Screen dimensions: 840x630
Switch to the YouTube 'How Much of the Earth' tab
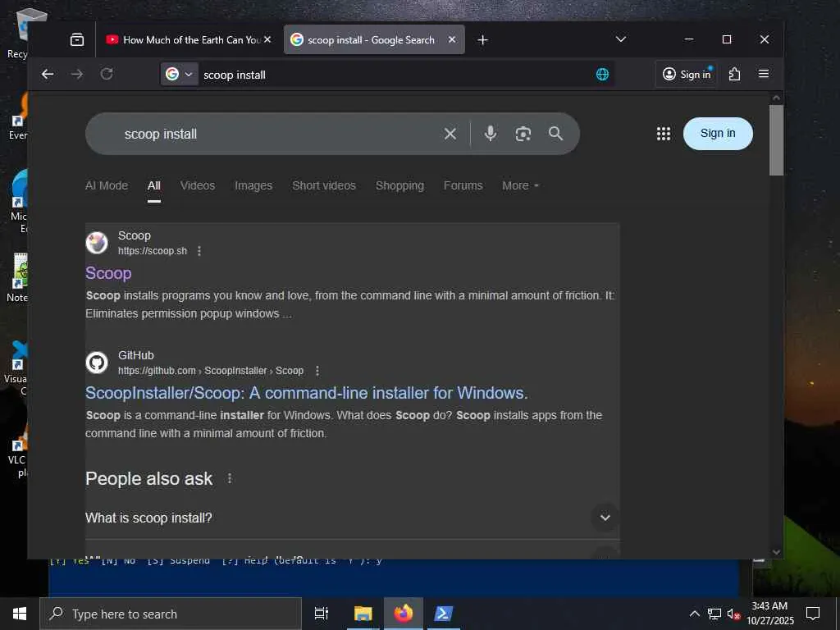click(189, 39)
